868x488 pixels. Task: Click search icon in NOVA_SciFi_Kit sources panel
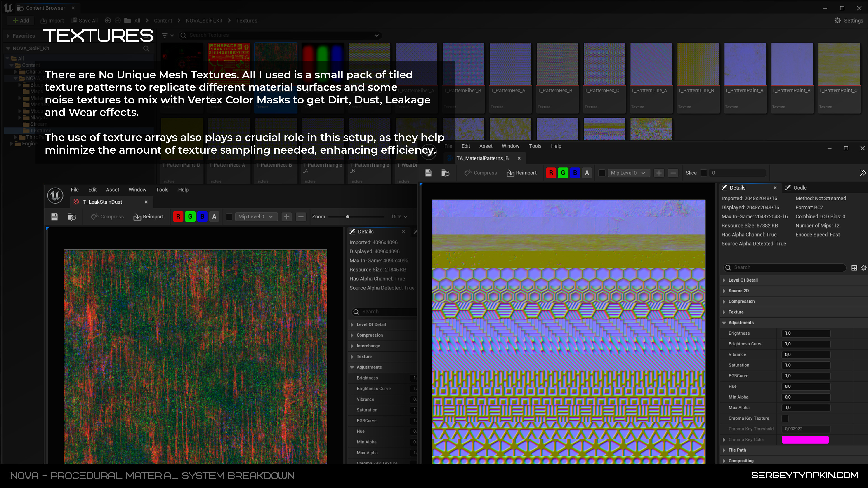pos(146,49)
